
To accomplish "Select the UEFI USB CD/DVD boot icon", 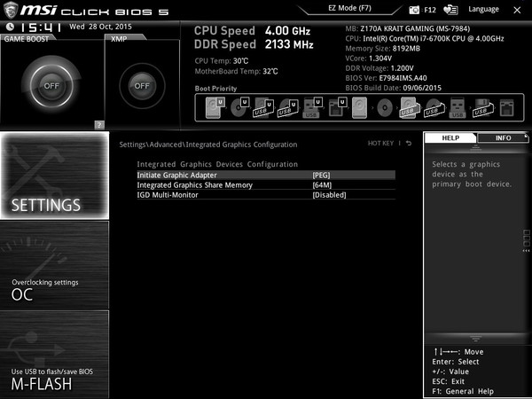I will (x=287, y=108).
